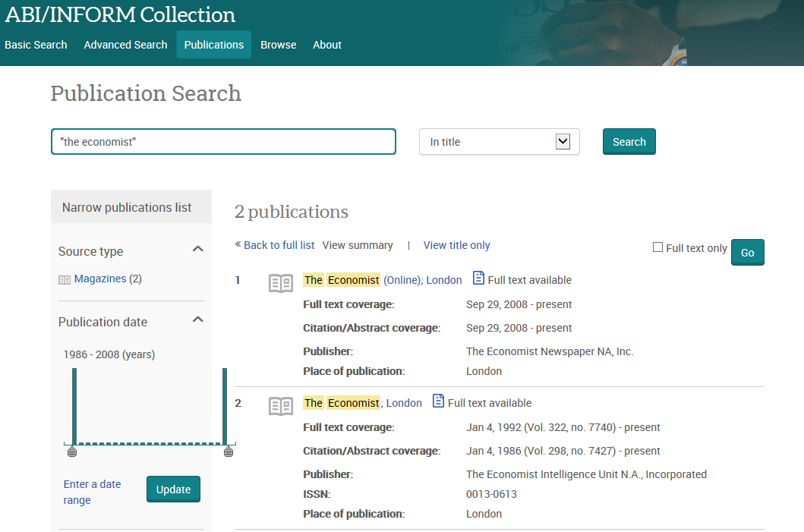Click the Magazines source type icon

pyautogui.click(x=65, y=279)
